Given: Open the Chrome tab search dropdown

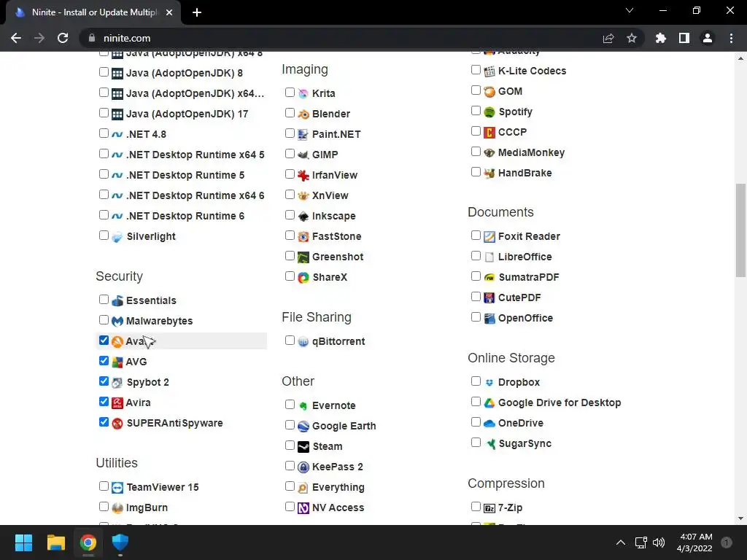Looking at the screenshot, I should tap(630, 10).
